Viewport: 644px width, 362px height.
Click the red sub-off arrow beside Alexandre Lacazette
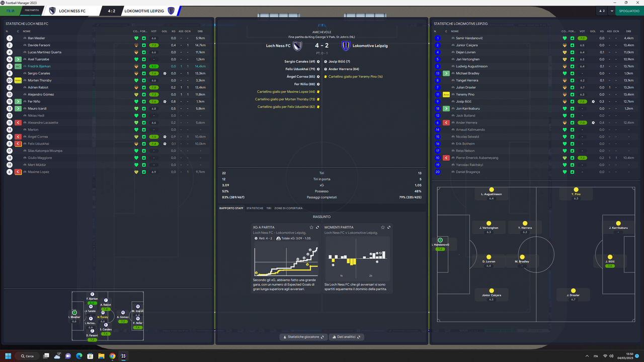(x=18, y=123)
